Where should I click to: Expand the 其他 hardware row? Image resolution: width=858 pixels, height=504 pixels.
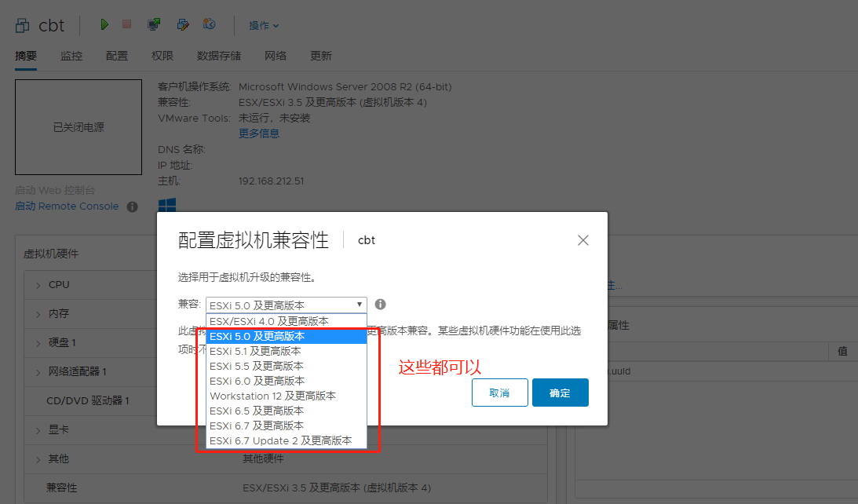tap(38, 459)
